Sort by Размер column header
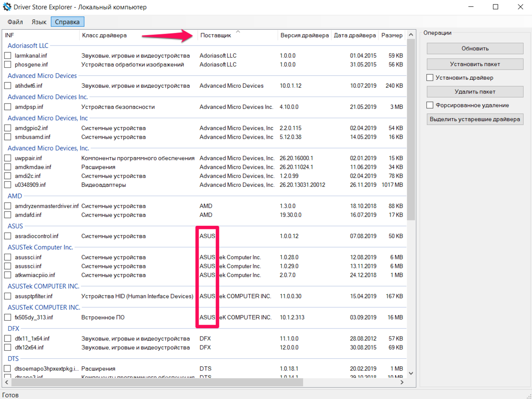 click(x=392, y=35)
